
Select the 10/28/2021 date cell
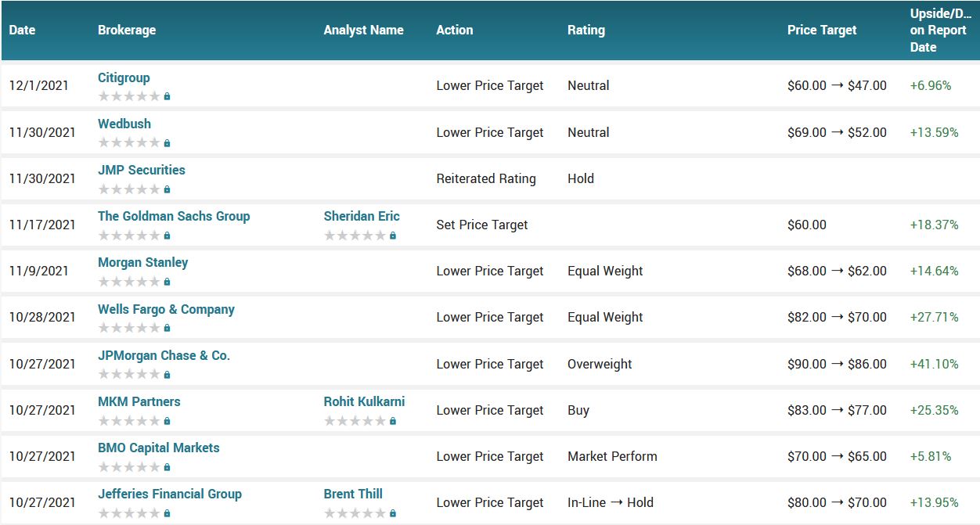pos(42,317)
